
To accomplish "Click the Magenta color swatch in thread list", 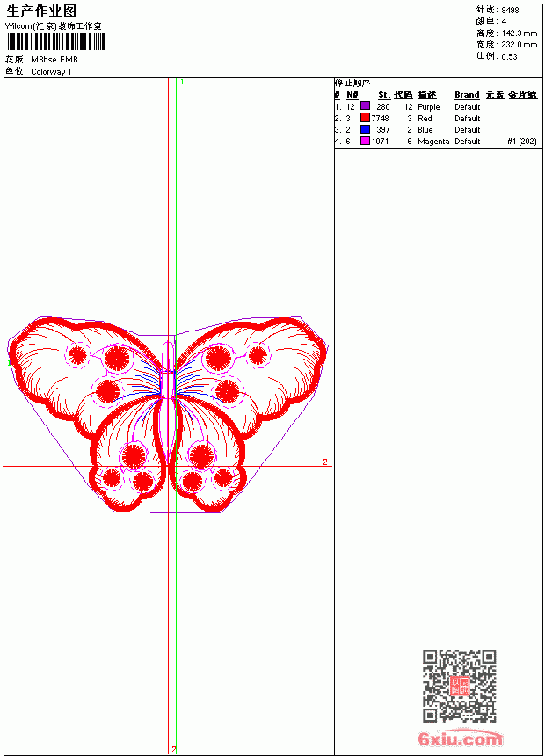I will pyautogui.click(x=365, y=141).
